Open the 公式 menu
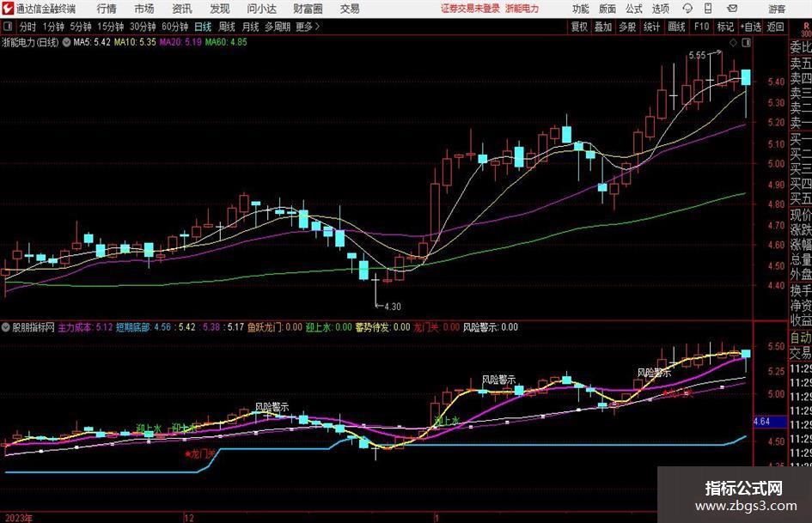Image resolution: width=812 pixels, height=523 pixels. click(x=634, y=9)
